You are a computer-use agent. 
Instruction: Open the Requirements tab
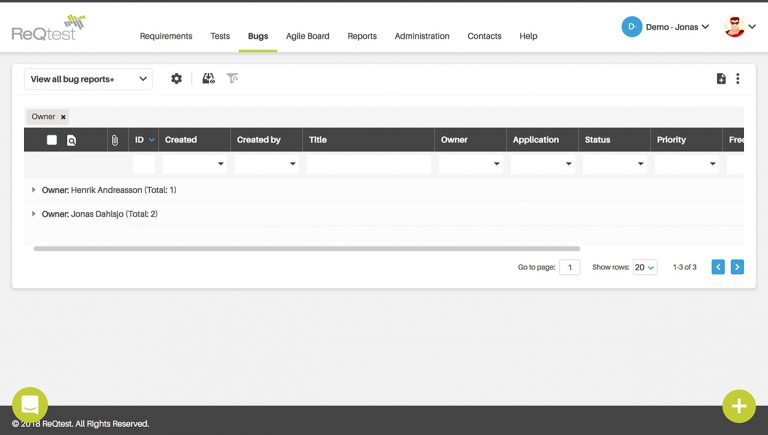coord(166,36)
